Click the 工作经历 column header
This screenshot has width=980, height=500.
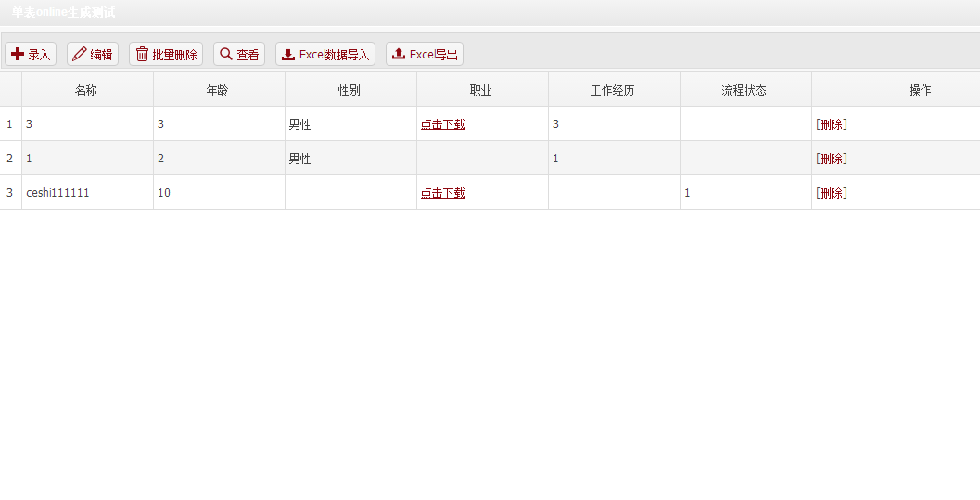(613, 90)
